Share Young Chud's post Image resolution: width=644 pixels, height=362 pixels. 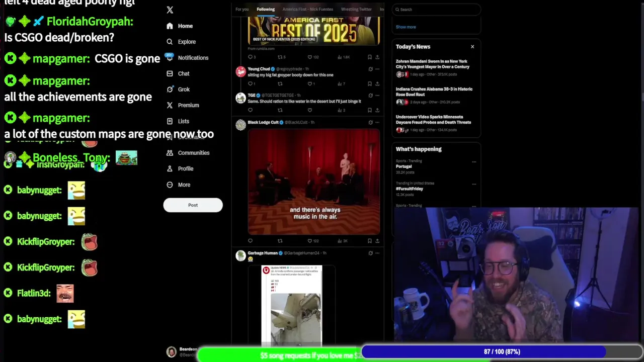pos(377,84)
